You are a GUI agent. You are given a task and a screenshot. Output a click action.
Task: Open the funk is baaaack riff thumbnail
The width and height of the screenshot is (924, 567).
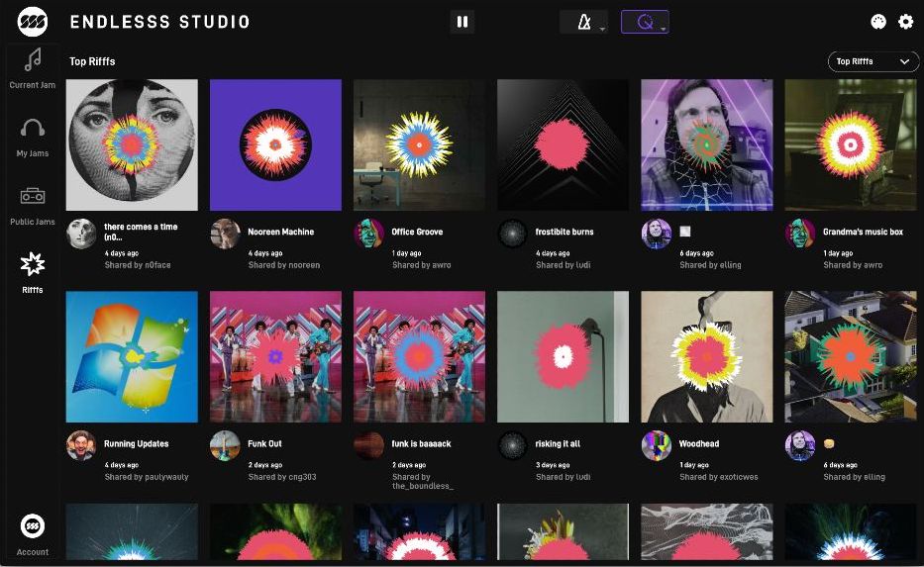420,357
